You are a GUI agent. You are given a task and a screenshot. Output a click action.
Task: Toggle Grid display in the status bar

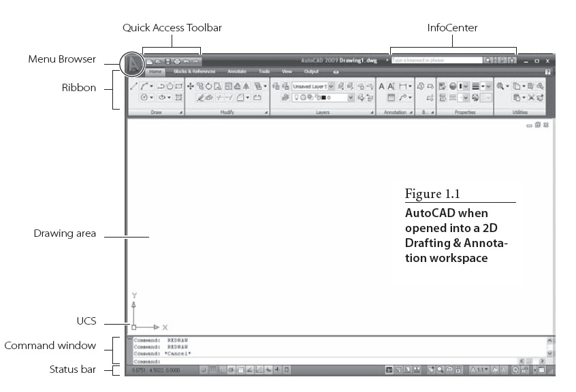(x=213, y=370)
